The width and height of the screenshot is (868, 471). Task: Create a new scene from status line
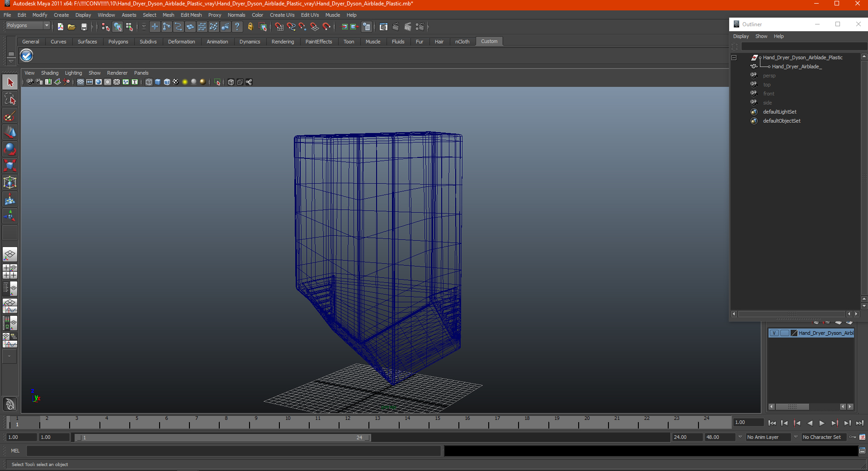coord(61,27)
